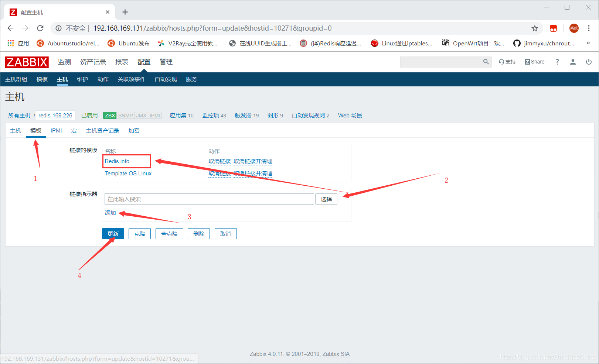The height and width of the screenshot is (364, 599).
Task: Open 图形 9 link
Action: [x=275, y=116]
